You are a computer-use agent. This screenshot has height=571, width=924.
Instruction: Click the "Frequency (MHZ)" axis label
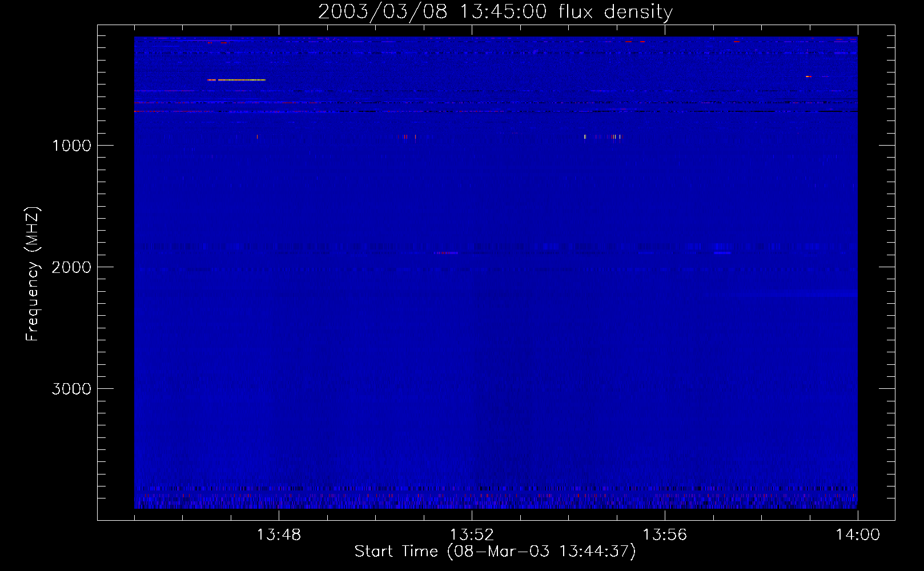pos(33,274)
